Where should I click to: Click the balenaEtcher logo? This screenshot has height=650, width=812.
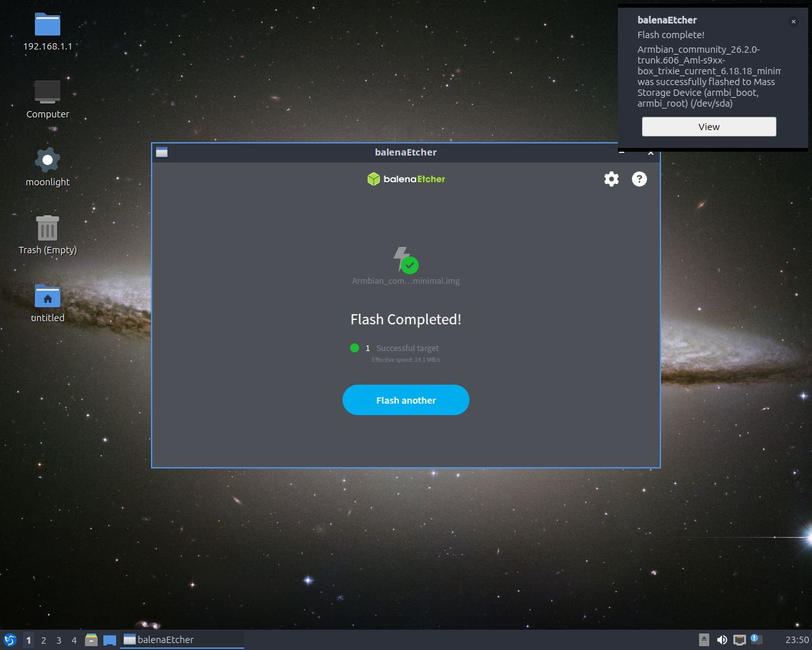click(x=406, y=179)
